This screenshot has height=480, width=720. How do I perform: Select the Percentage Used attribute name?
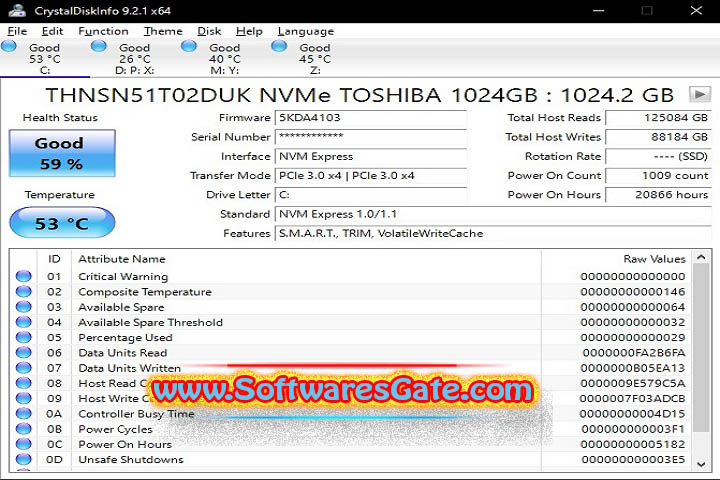[x=125, y=338]
